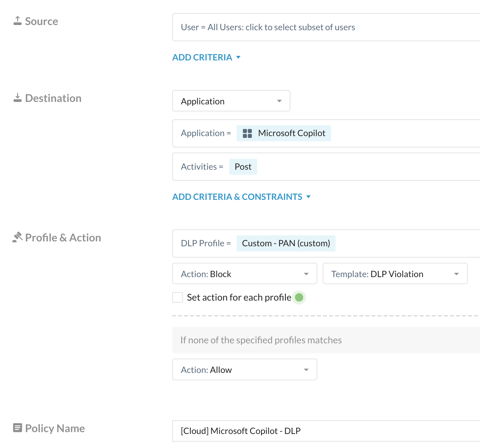Screen dimensions: 480x448
Task: Click the Policy Name text field
Action: 326,431
